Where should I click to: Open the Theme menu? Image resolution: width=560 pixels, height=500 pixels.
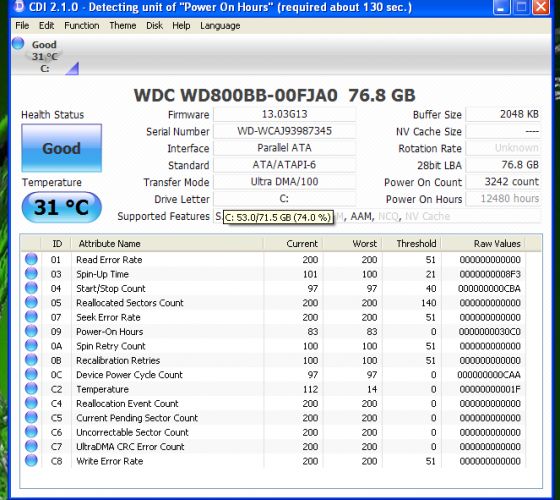122,26
